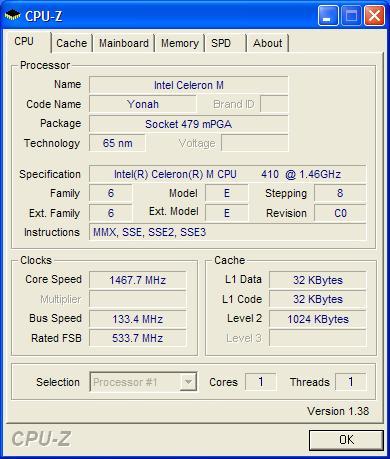Click the CPU-Z title bar text
Viewport: 390px width, 459px height.
(43, 16)
